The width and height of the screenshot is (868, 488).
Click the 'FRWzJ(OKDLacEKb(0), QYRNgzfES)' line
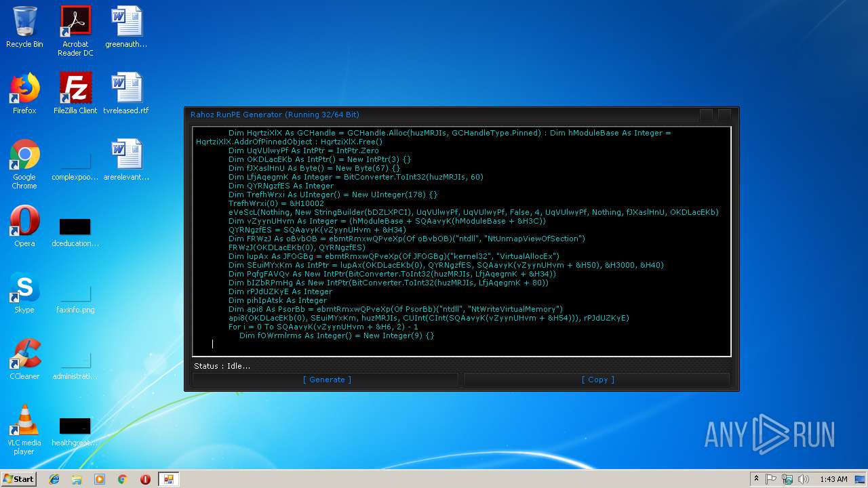296,247
